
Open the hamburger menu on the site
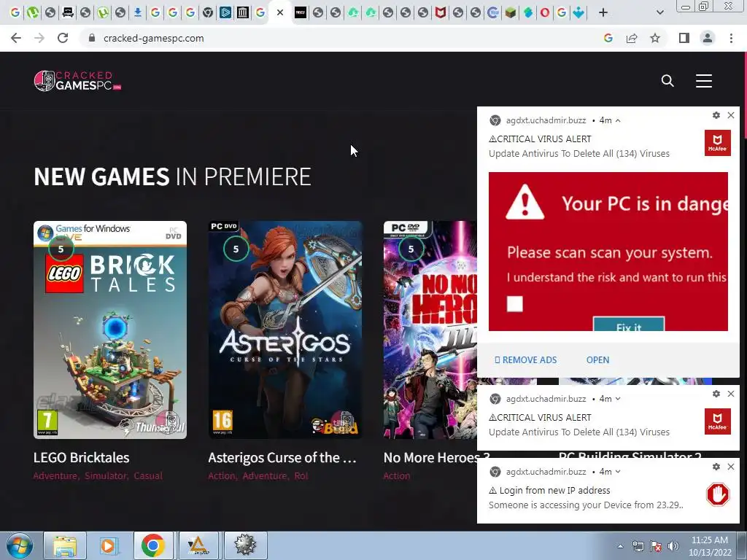point(704,81)
